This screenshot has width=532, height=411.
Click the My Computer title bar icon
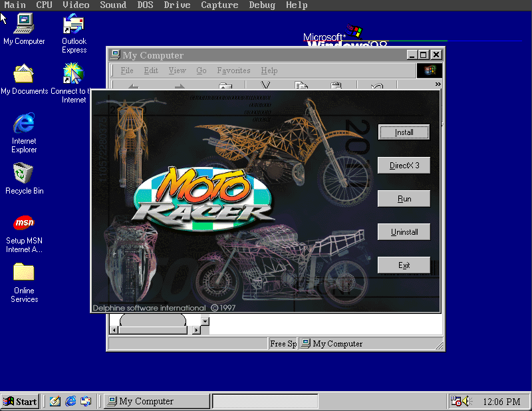pos(116,55)
